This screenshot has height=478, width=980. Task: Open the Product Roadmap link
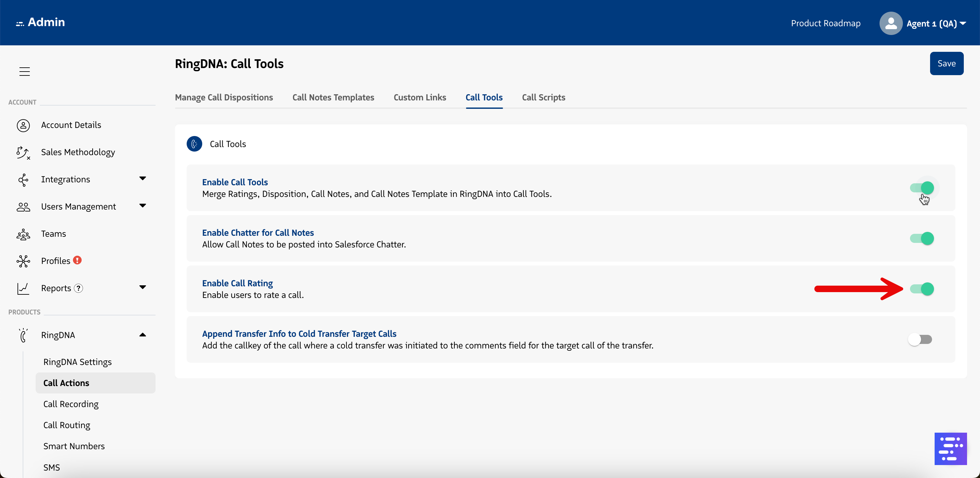click(825, 24)
